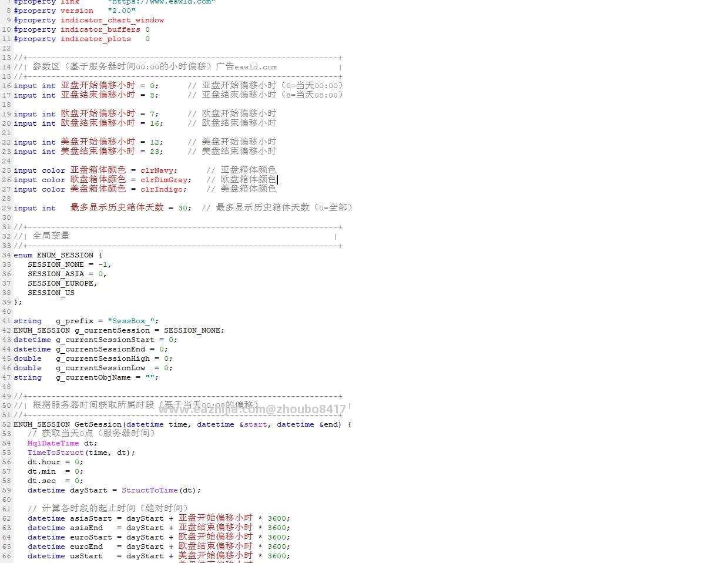Click the version string "2.00"
The height and width of the screenshot is (563, 728).
tap(122, 11)
